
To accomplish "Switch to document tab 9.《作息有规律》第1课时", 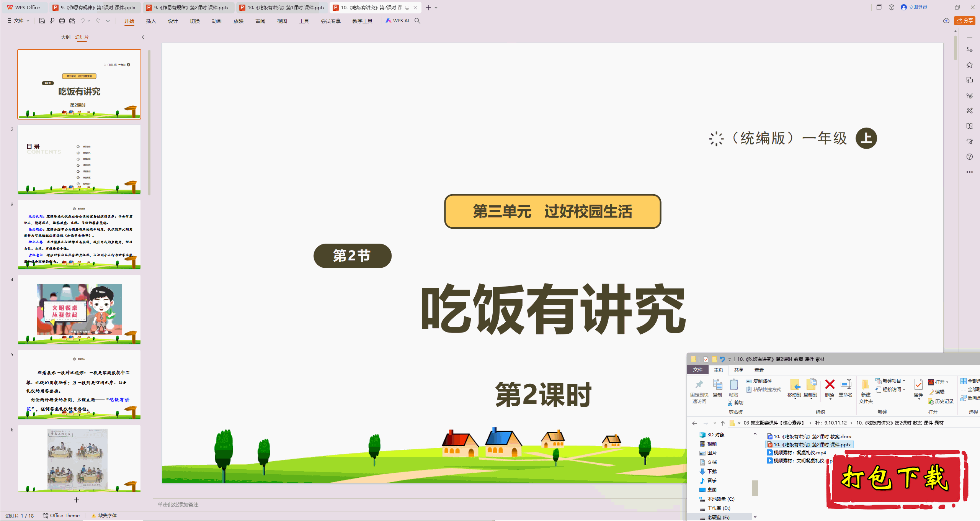I will point(95,8).
